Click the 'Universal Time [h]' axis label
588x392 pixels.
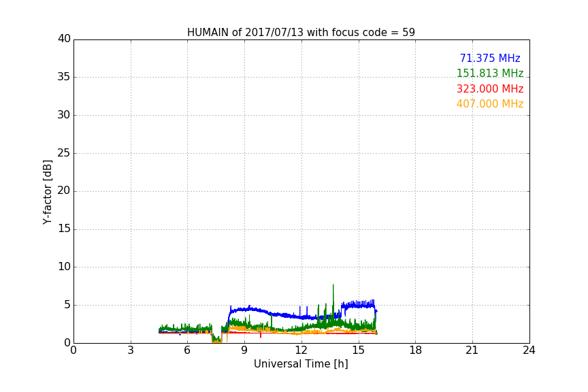pyautogui.click(x=301, y=364)
